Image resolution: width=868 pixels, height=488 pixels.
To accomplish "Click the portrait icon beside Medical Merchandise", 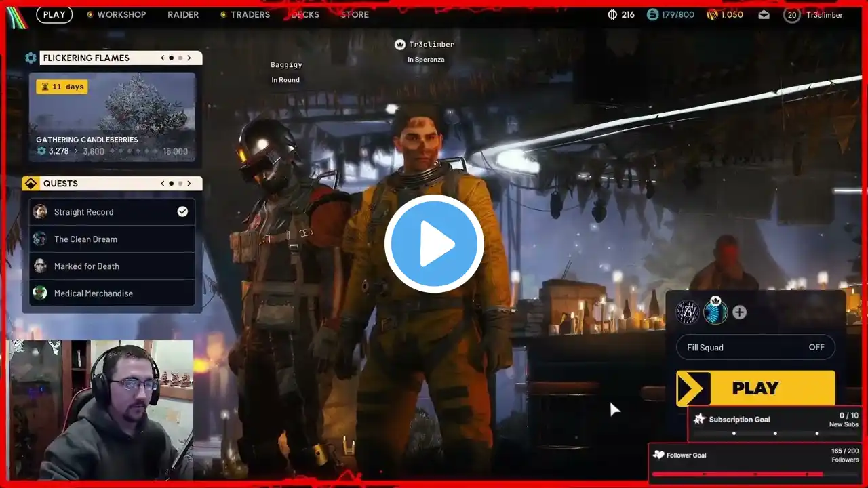I will coord(40,293).
